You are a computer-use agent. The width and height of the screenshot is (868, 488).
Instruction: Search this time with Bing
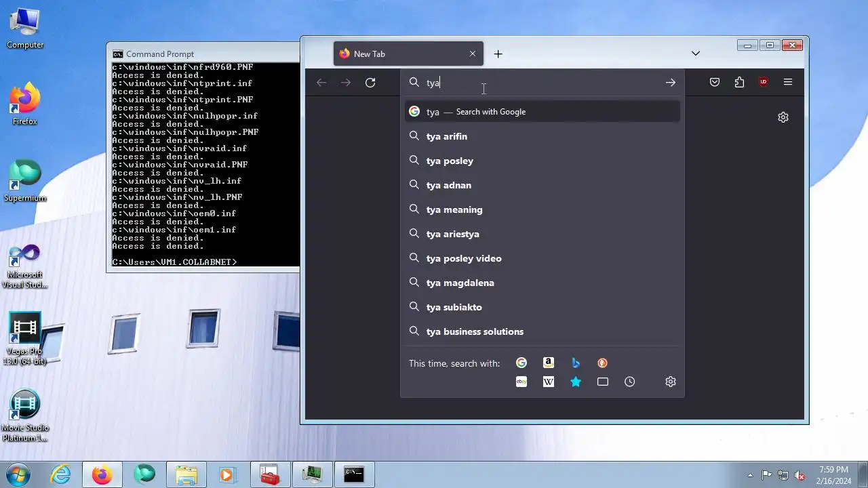point(576,363)
